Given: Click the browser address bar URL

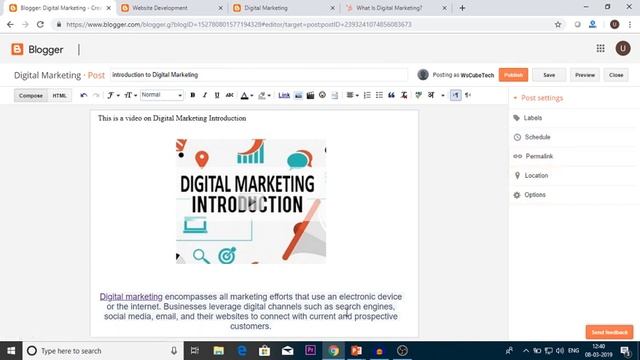Looking at the screenshot, I should pos(239,24).
